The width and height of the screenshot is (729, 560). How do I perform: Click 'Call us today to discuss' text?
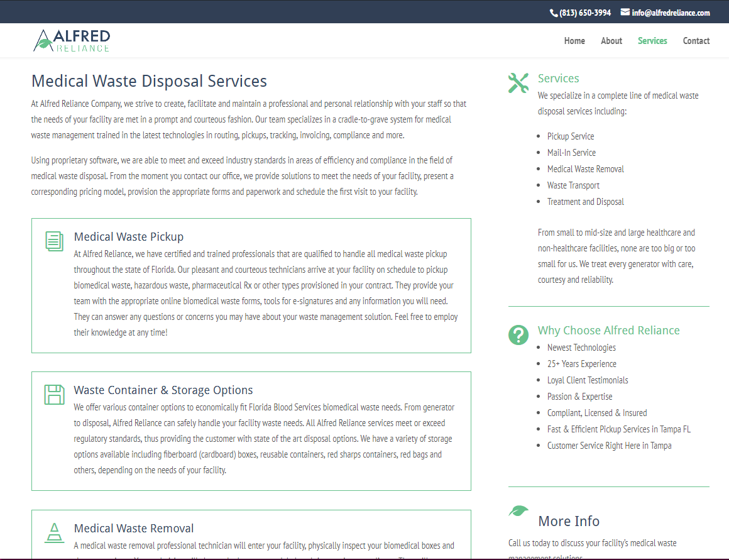(x=592, y=549)
